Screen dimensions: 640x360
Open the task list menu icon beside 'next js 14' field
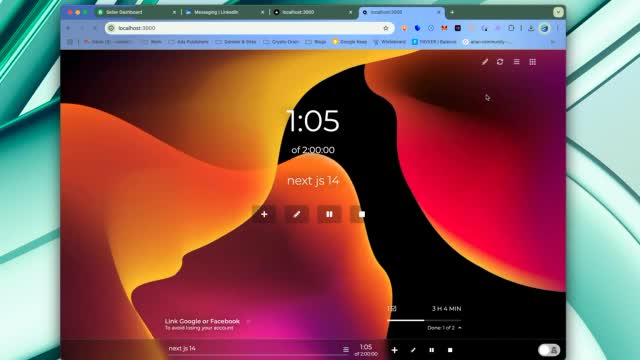[346, 349]
